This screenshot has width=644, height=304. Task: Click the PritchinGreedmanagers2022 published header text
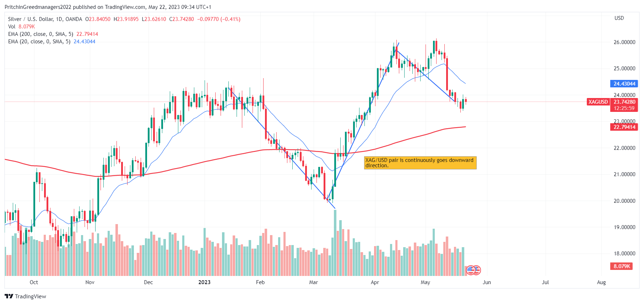[x=108, y=7]
